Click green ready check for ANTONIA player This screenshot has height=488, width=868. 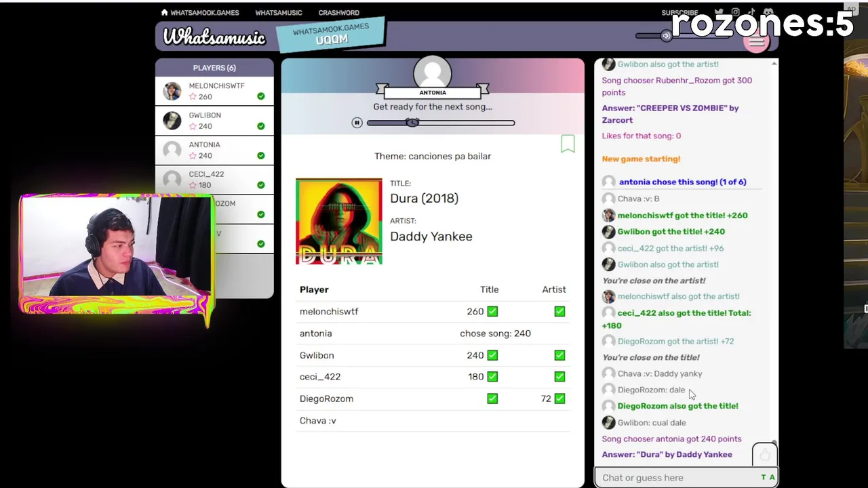click(x=261, y=155)
